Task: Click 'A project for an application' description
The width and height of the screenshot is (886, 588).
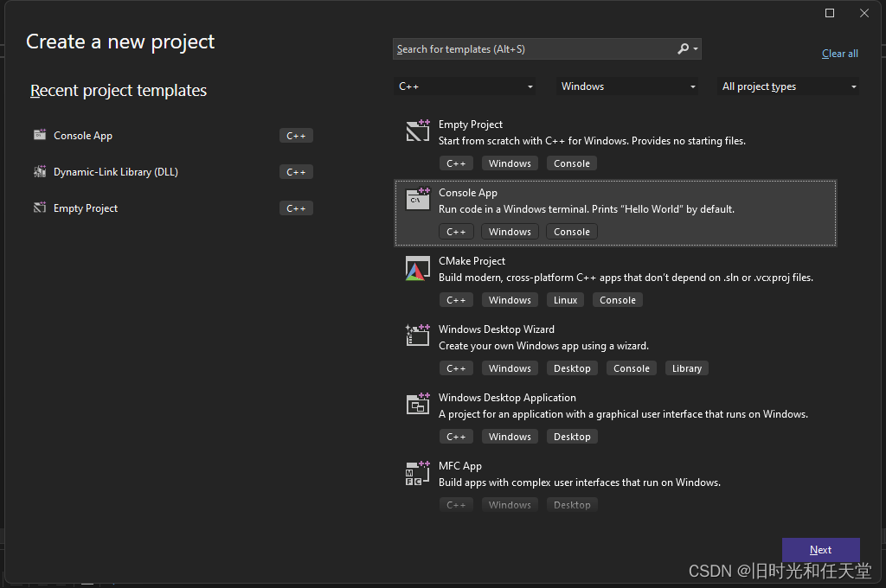Action: coord(623,414)
